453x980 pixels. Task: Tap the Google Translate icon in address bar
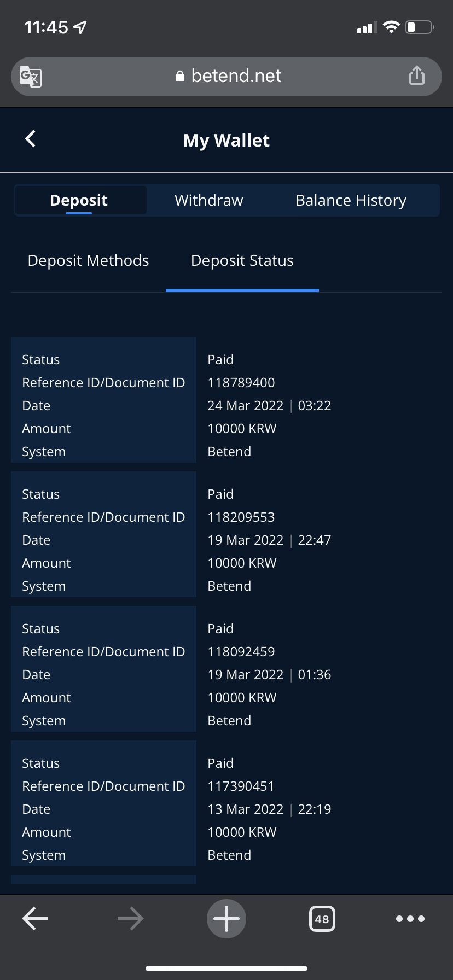tap(31, 77)
